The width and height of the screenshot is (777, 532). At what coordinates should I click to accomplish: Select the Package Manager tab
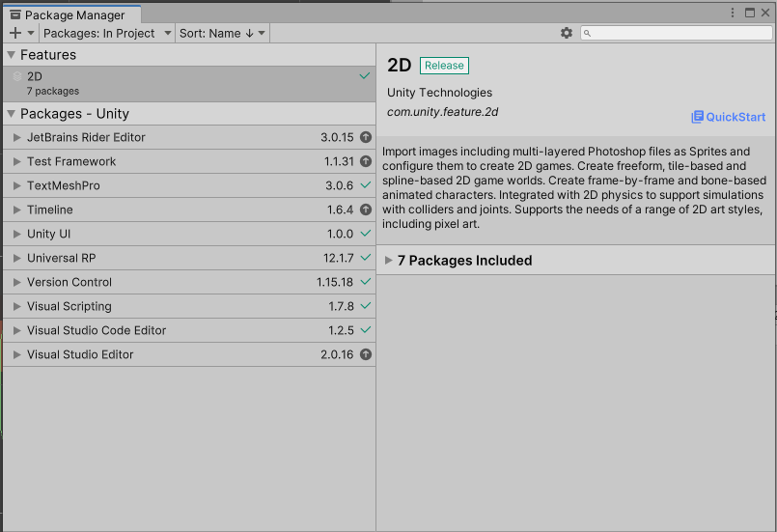coord(72,14)
